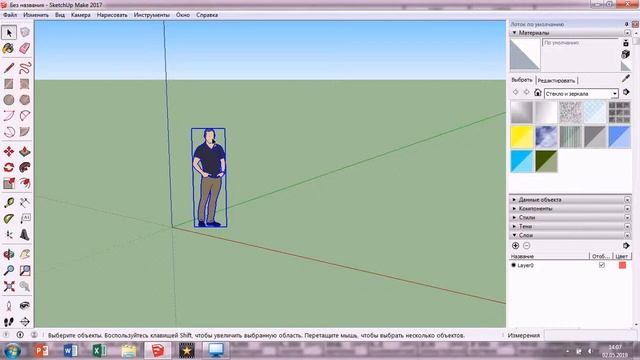Screen dimensions: 640x360
Task: Activate the Orbit camera tool
Action: 9,254
